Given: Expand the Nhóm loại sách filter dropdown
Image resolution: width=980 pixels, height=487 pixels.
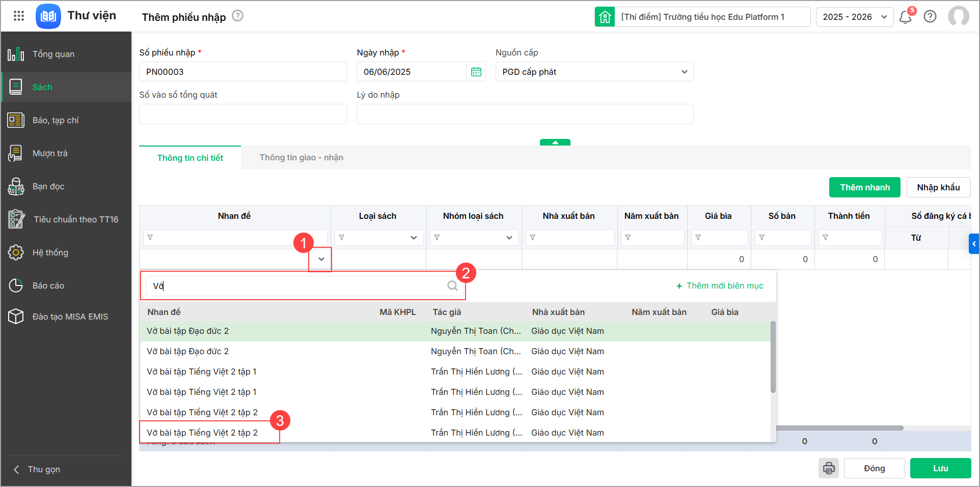Looking at the screenshot, I should coord(509,238).
